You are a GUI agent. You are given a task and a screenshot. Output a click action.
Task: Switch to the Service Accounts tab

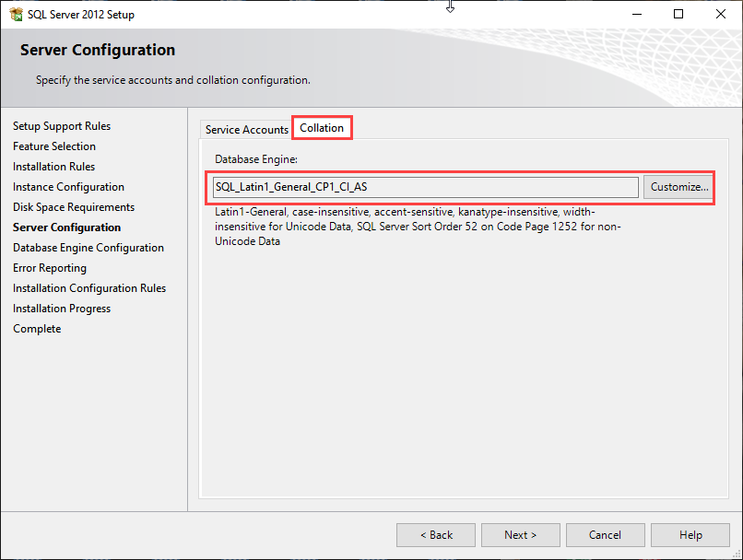[x=246, y=130]
